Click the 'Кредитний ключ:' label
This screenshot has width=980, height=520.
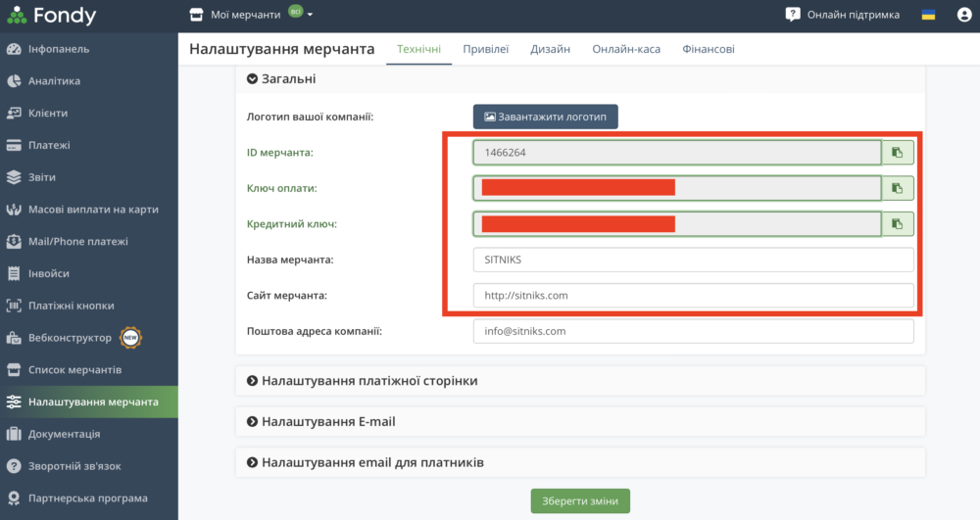point(292,224)
